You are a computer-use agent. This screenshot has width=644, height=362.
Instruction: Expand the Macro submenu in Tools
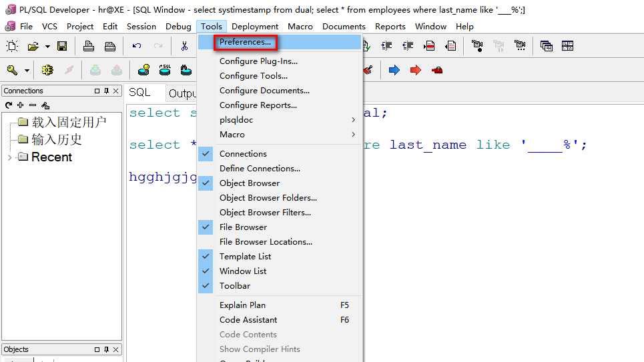[279, 135]
